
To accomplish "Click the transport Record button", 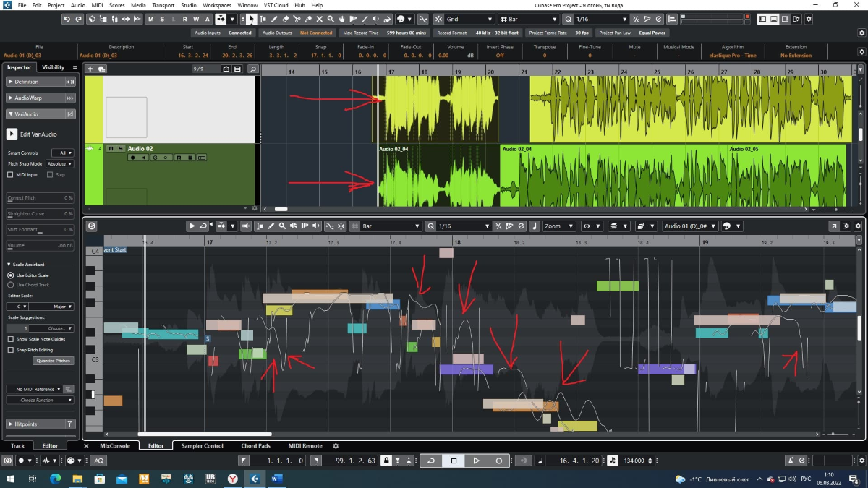I will point(498,461).
